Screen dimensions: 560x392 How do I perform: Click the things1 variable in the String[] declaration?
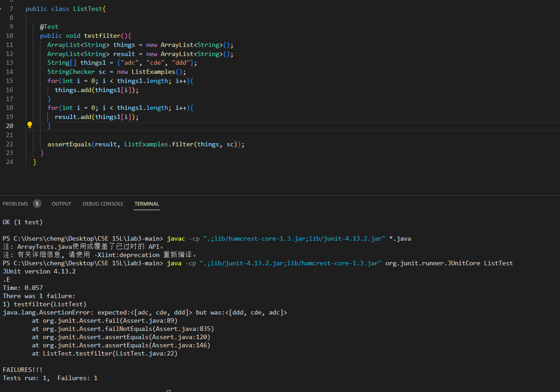93,62
